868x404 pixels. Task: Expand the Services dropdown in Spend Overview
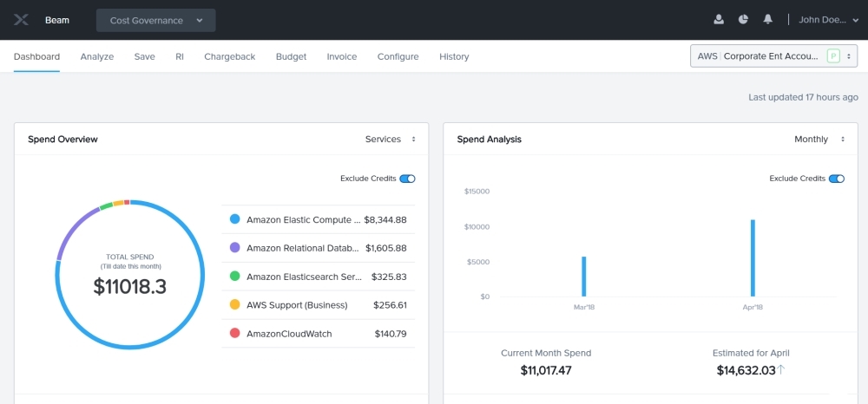(x=390, y=140)
